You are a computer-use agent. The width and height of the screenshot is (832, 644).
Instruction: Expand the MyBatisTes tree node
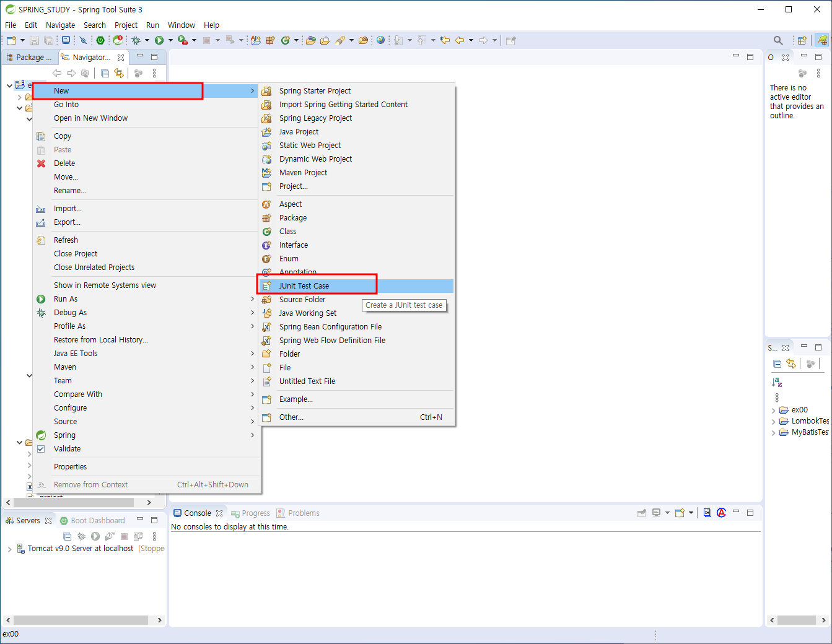(x=774, y=433)
